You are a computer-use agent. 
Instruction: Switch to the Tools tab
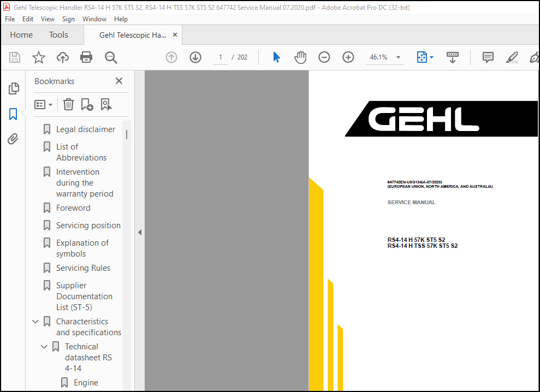[58, 35]
